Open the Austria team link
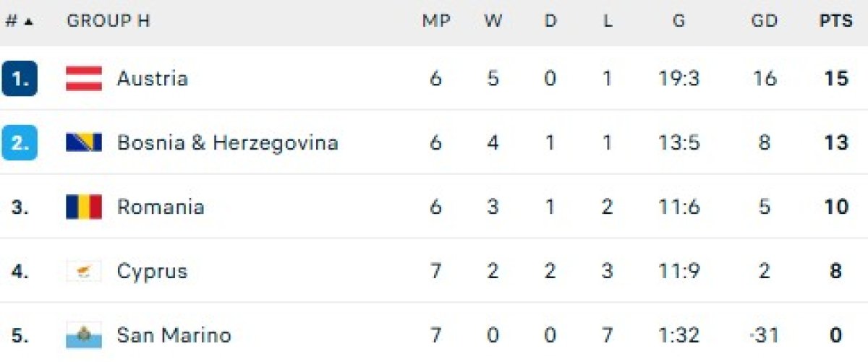Image resolution: width=868 pixels, height=362 pixels. point(153,78)
